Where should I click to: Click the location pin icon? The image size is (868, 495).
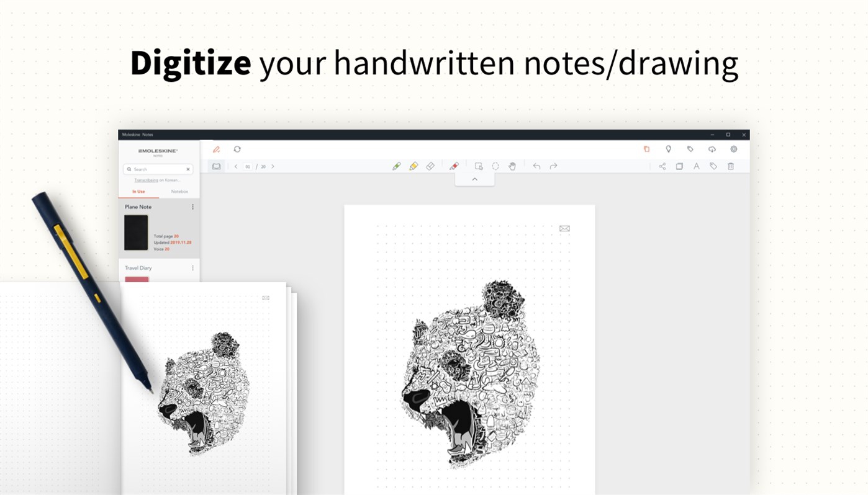669,149
